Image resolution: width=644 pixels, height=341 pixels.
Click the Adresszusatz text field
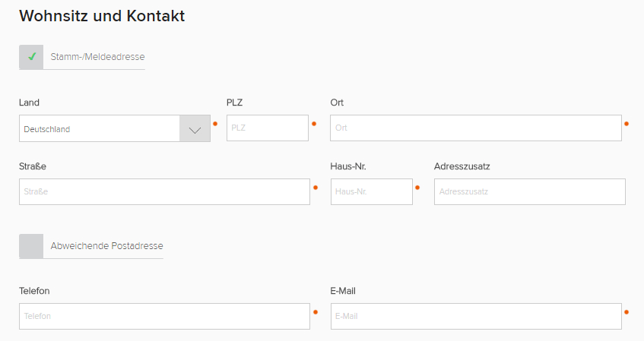click(x=529, y=192)
